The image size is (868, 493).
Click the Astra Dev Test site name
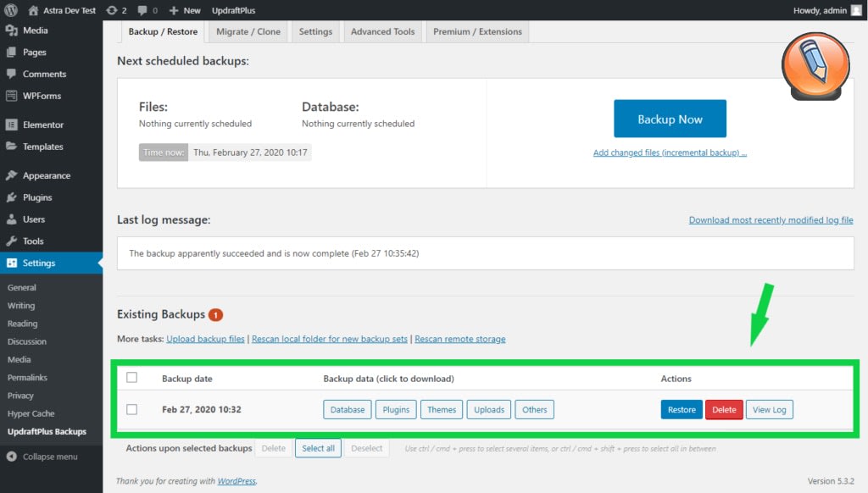tap(70, 10)
